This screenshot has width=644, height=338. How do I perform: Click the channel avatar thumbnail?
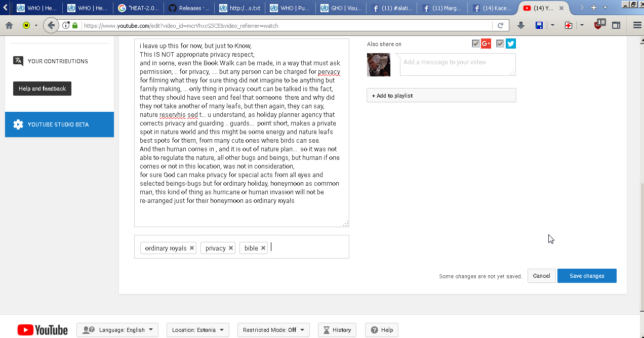[379, 65]
